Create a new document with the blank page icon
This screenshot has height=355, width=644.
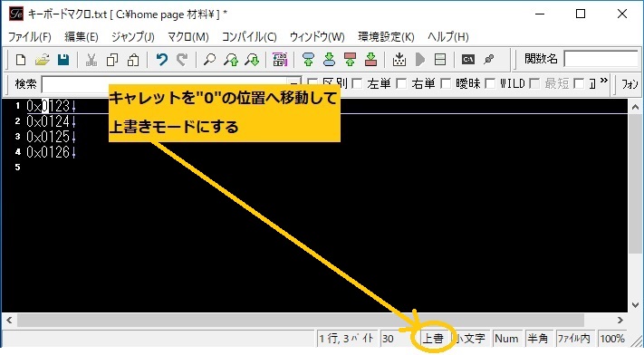tap(21, 60)
